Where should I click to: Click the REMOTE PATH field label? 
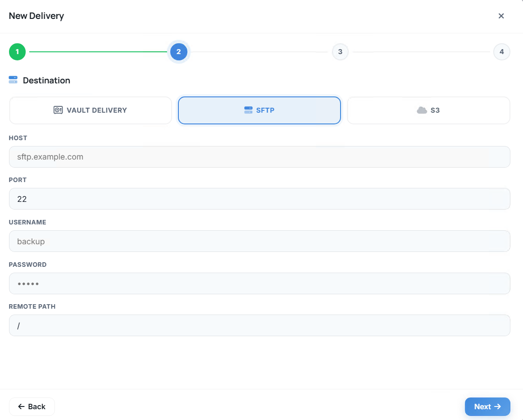pos(32,306)
